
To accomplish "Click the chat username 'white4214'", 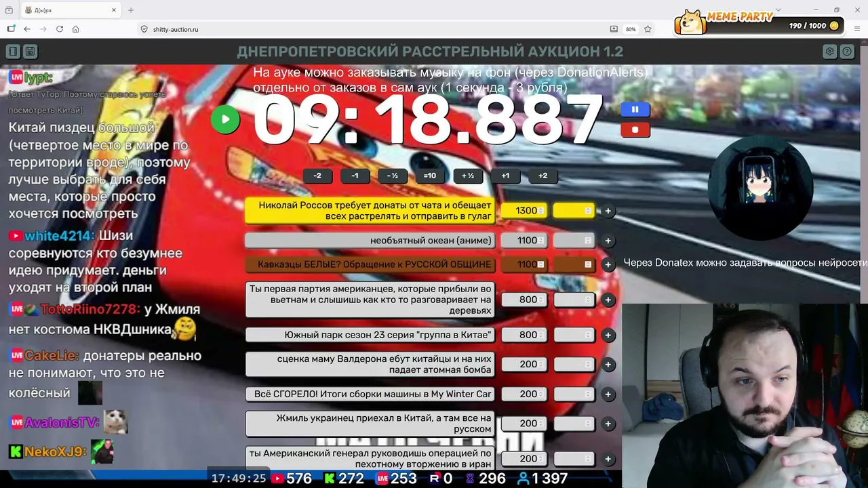I will click(x=58, y=236).
